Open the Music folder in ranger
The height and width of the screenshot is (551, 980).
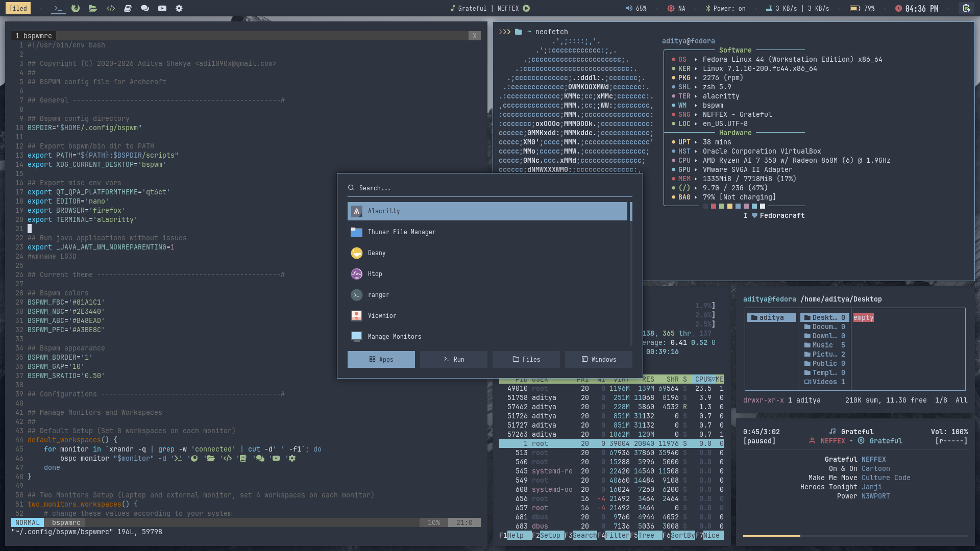(825, 345)
